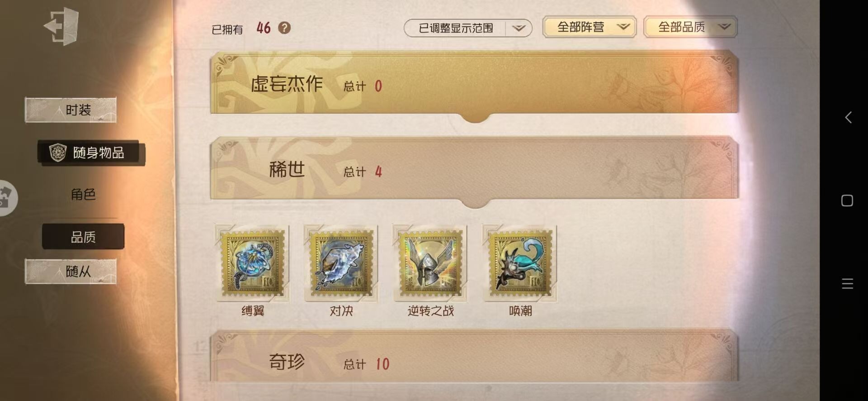Switch to the 随从 tab
868x401 pixels.
pos(71,272)
